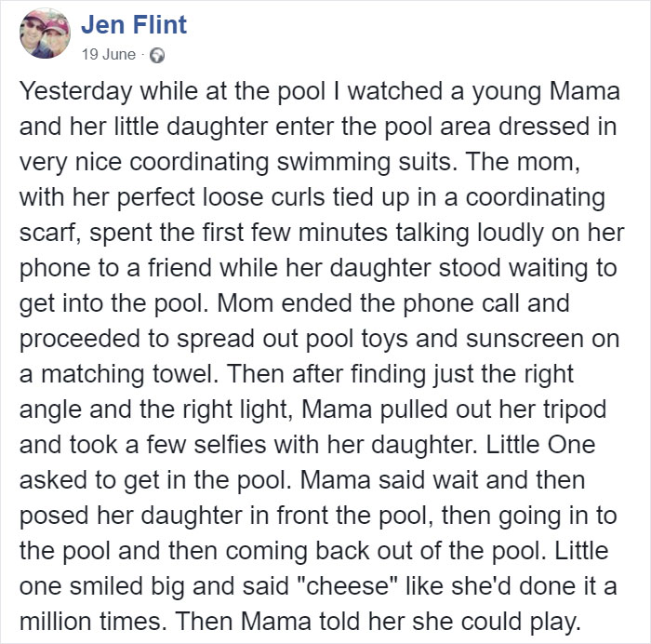Click the globe public-privacy icon
Viewport: 651px width, 644px height.
[157, 55]
